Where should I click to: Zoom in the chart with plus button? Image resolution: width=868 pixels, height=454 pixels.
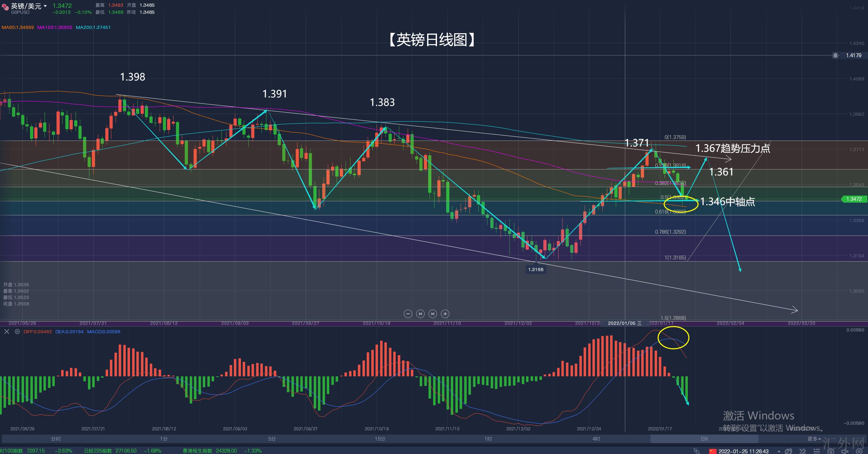(445, 313)
